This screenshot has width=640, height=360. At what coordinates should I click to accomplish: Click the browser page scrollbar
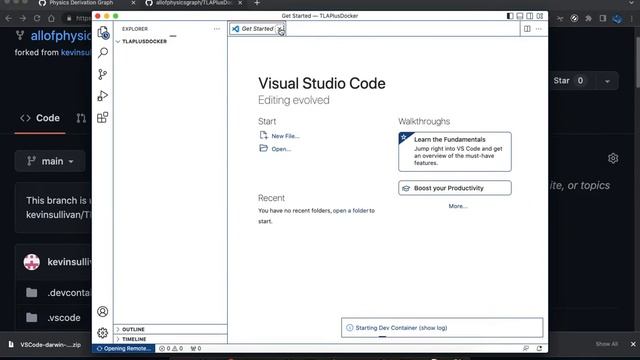[637, 61]
